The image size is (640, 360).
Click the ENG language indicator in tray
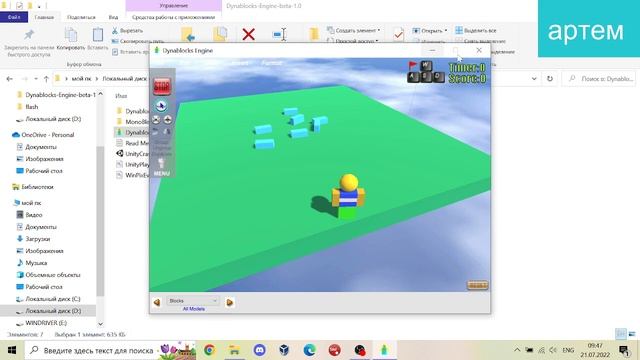(568, 350)
